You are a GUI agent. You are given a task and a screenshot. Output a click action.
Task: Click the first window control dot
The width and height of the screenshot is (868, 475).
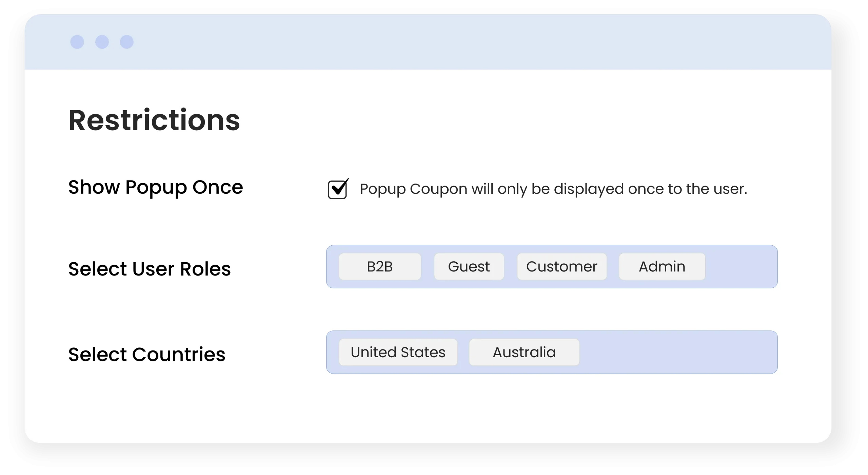click(77, 42)
